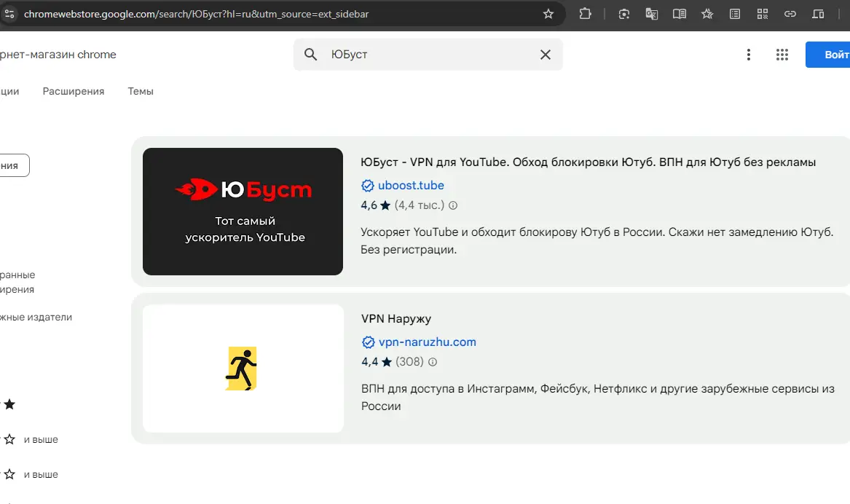Choose the filled-star rating filter
Screen dimensions: 850x504
coord(9,404)
